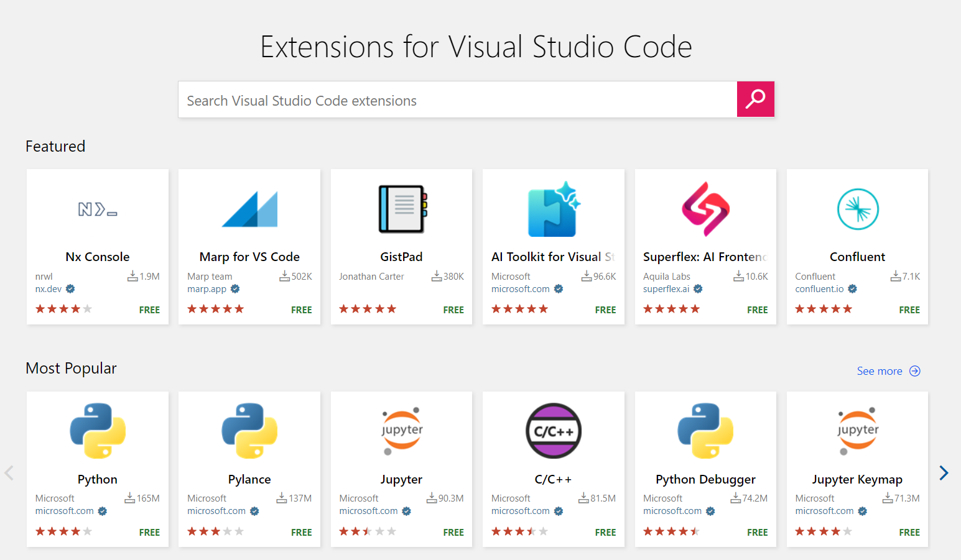Click the verified badge on Pylance card

click(254, 511)
